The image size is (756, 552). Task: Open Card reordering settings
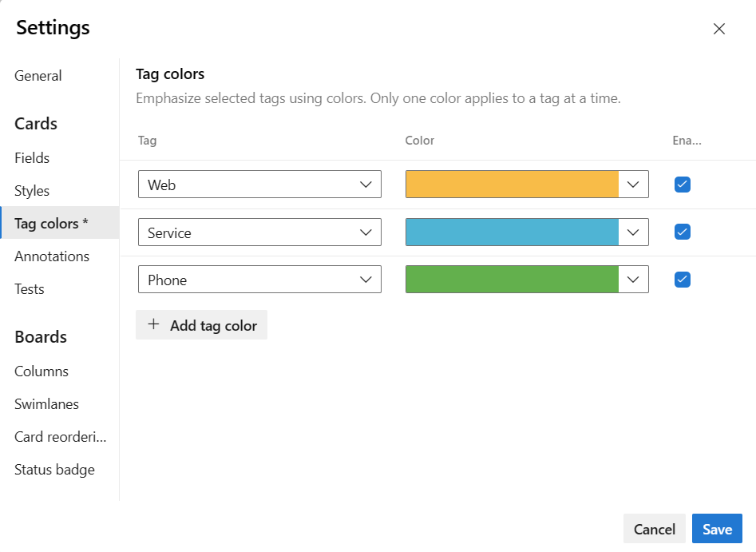point(60,437)
